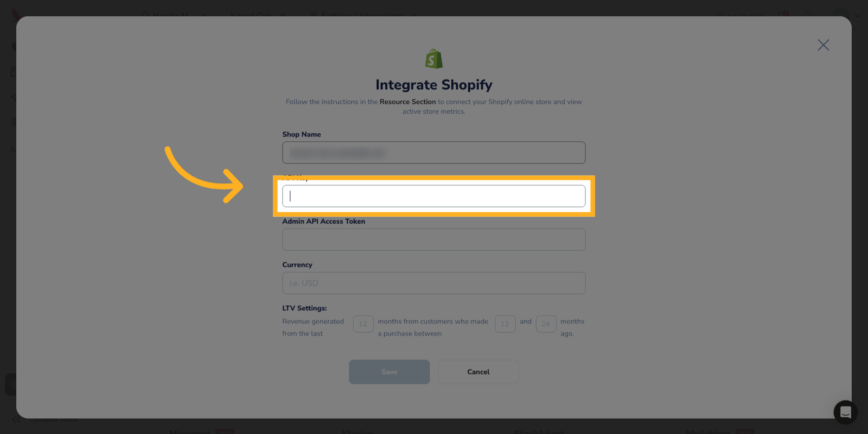
Task: Select the Admin API Access Token field
Action: 434,240
